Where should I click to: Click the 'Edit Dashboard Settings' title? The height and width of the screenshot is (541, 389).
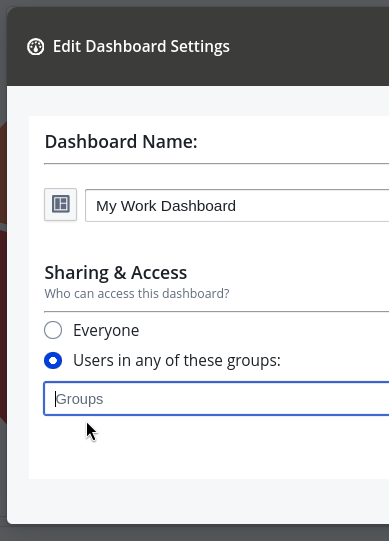[x=141, y=47]
